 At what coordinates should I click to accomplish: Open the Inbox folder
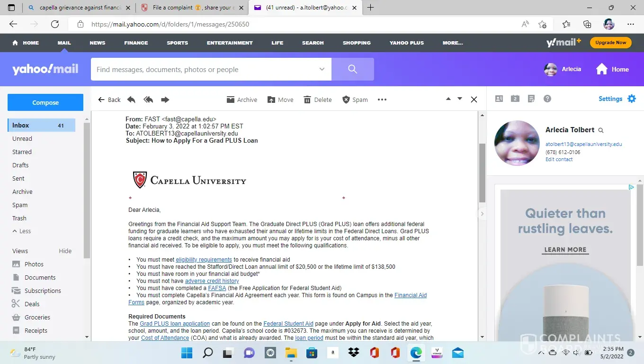point(42,125)
